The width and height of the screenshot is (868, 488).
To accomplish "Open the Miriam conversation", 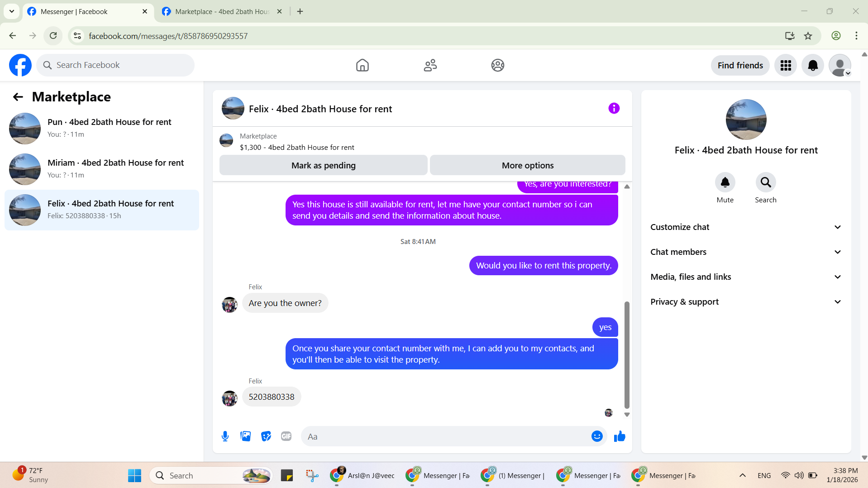I will coord(102,169).
